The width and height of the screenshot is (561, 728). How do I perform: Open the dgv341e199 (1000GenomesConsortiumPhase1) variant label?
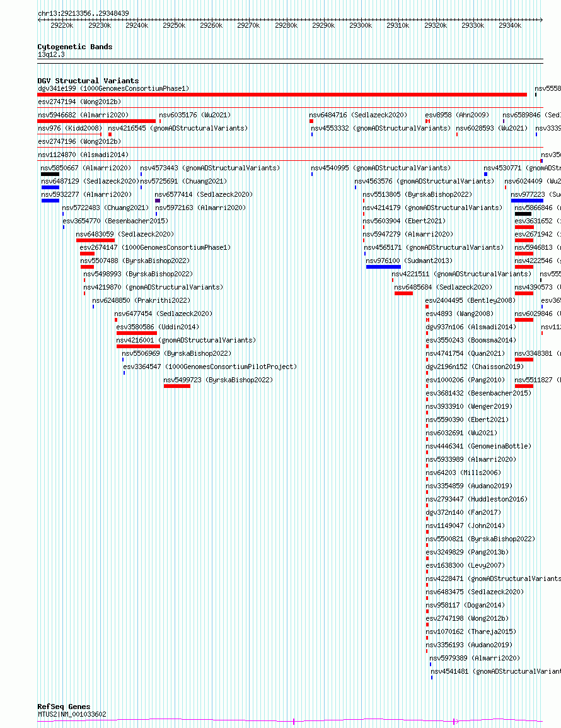tap(113, 89)
